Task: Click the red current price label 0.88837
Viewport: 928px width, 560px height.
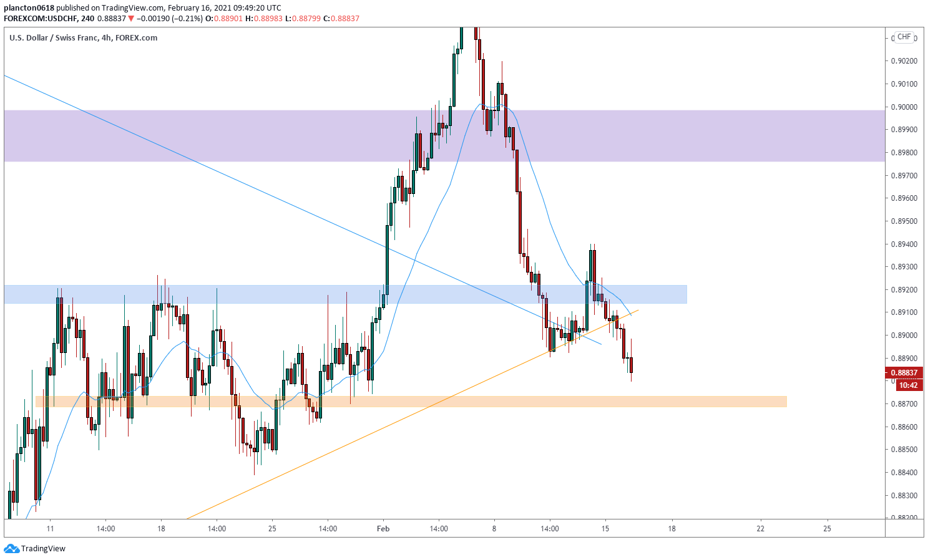Action: [x=904, y=373]
